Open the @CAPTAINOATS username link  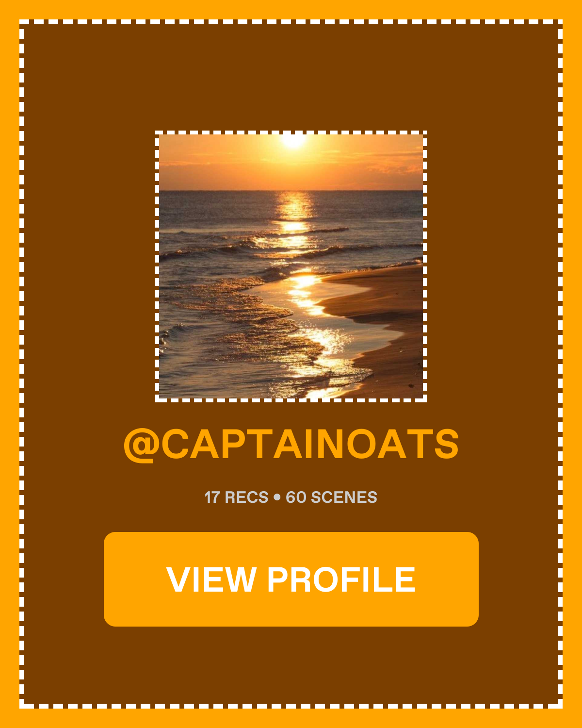(x=291, y=445)
